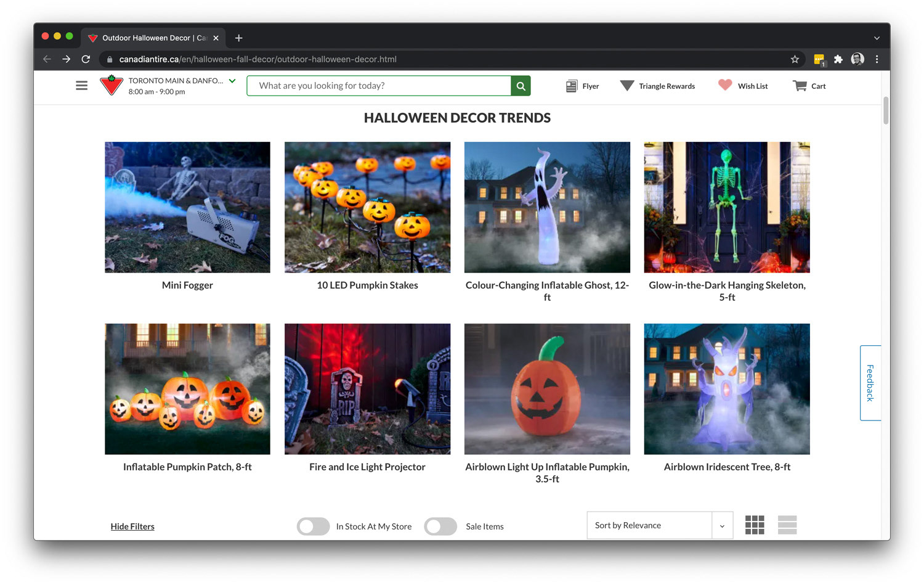Click the search input field
The height and width of the screenshot is (585, 924).
pyautogui.click(x=379, y=86)
